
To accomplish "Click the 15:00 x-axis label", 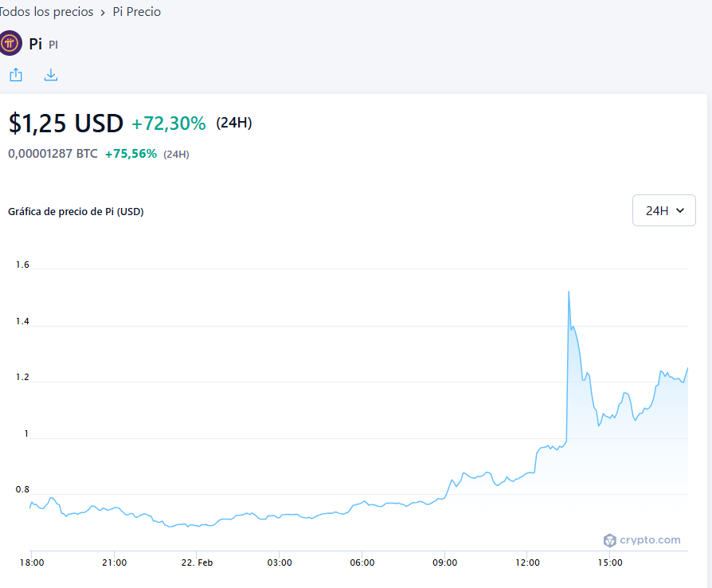I will point(610,563).
